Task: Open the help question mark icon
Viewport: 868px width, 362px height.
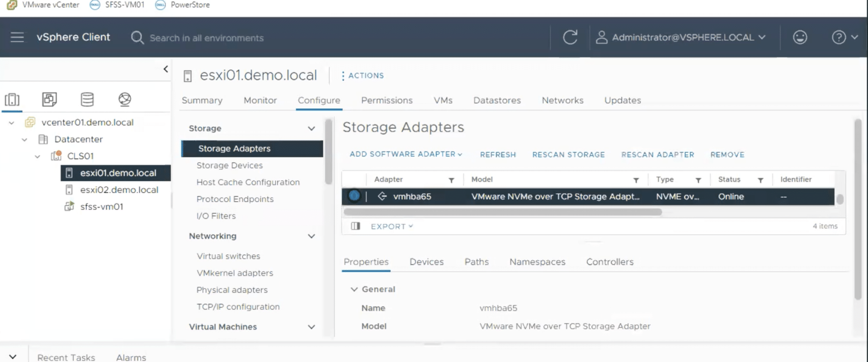Action: point(839,37)
